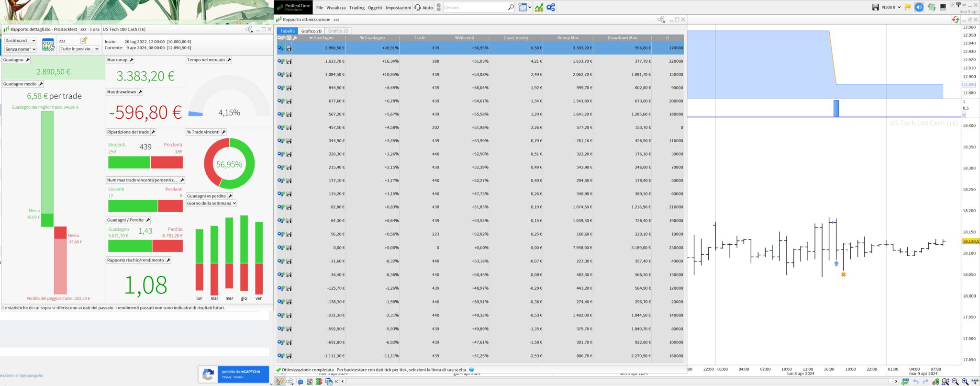Click the wrench next to Max drawdown

click(140, 92)
